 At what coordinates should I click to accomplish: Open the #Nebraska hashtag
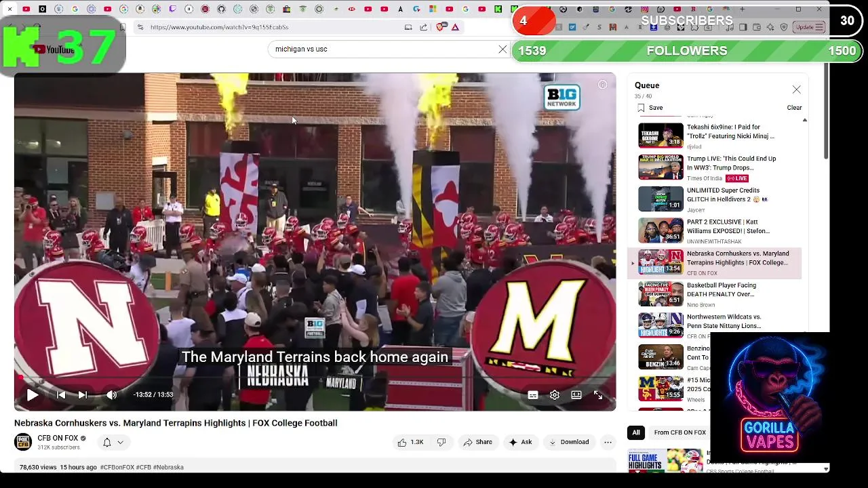[x=168, y=467]
